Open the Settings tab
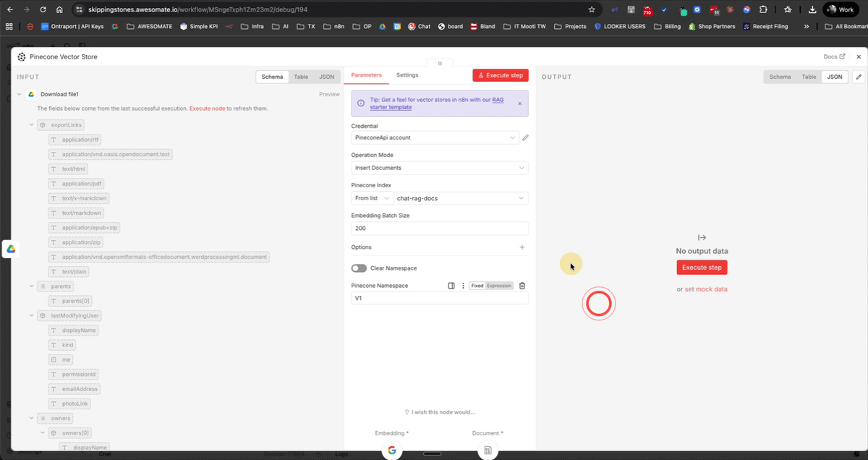This screenshot has height=460, width=868. click(x=407, y=75)
